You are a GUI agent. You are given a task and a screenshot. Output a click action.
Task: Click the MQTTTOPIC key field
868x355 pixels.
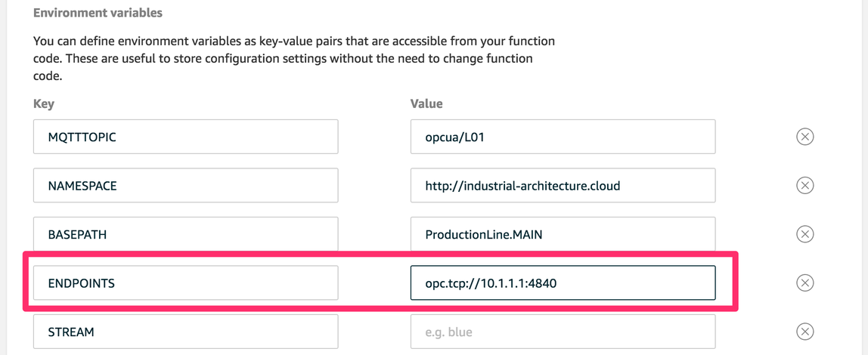coord(185,137)
